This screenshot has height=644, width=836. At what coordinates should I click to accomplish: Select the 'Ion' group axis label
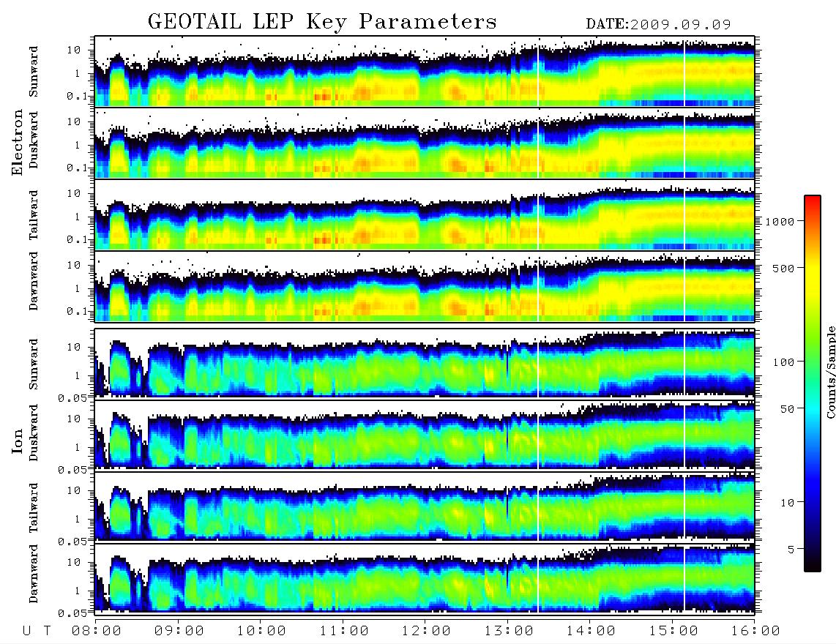pyautogui.click(x=17, y=441)
